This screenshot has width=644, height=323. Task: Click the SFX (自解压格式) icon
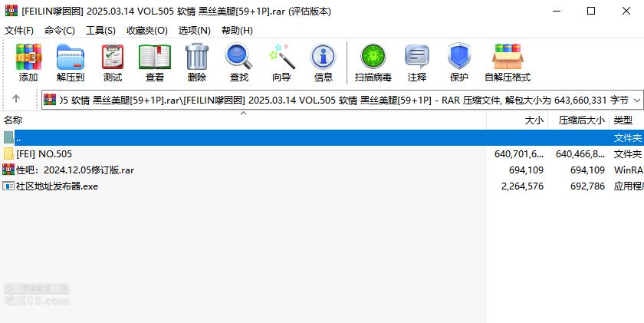tap(508, 63)
